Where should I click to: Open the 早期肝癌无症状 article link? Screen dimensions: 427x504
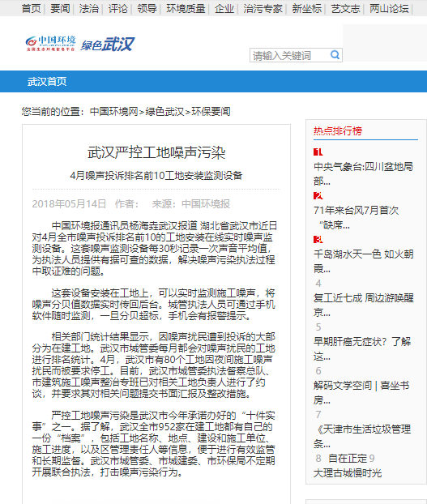pyautogui.click(x=362, y=348)
